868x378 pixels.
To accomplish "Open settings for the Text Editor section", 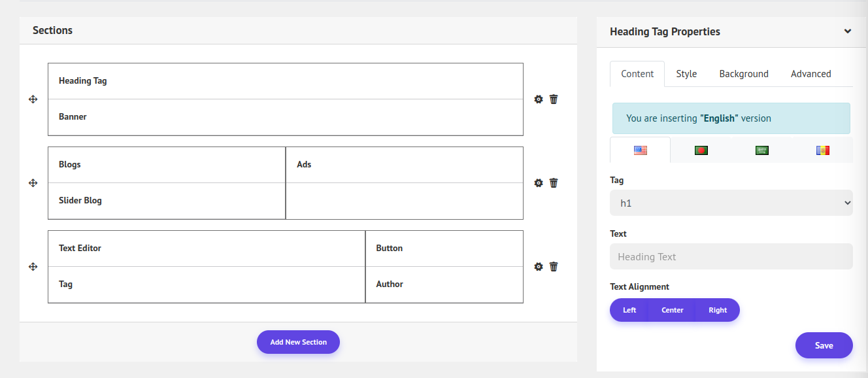I will pos(539,267).
